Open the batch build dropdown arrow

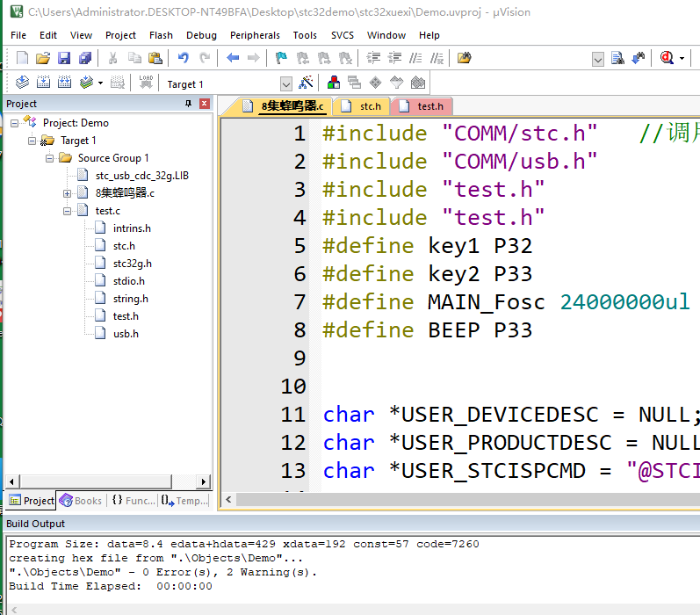(x=100, y=83)
